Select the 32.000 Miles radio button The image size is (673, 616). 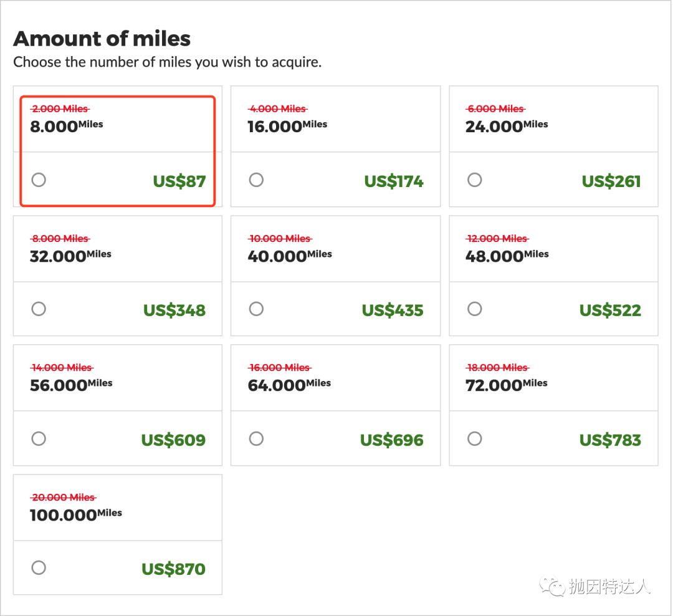point(39,309)
